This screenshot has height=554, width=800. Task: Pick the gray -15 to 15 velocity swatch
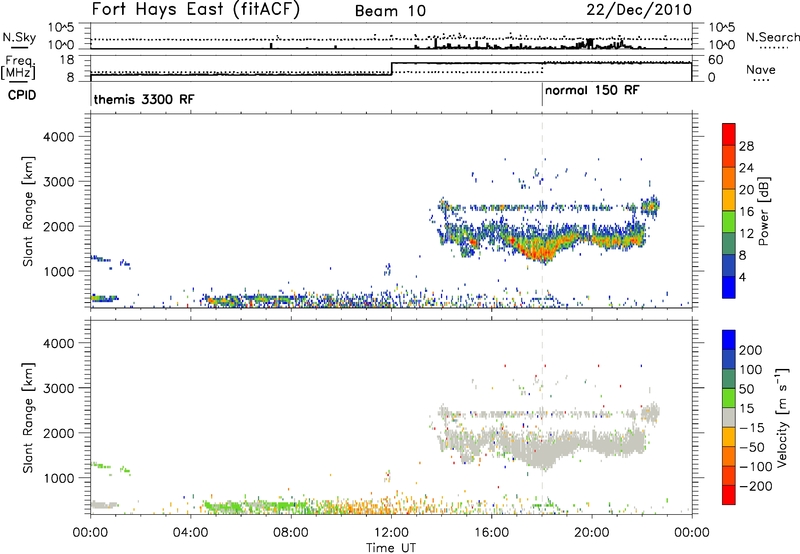tap(729, 417)
